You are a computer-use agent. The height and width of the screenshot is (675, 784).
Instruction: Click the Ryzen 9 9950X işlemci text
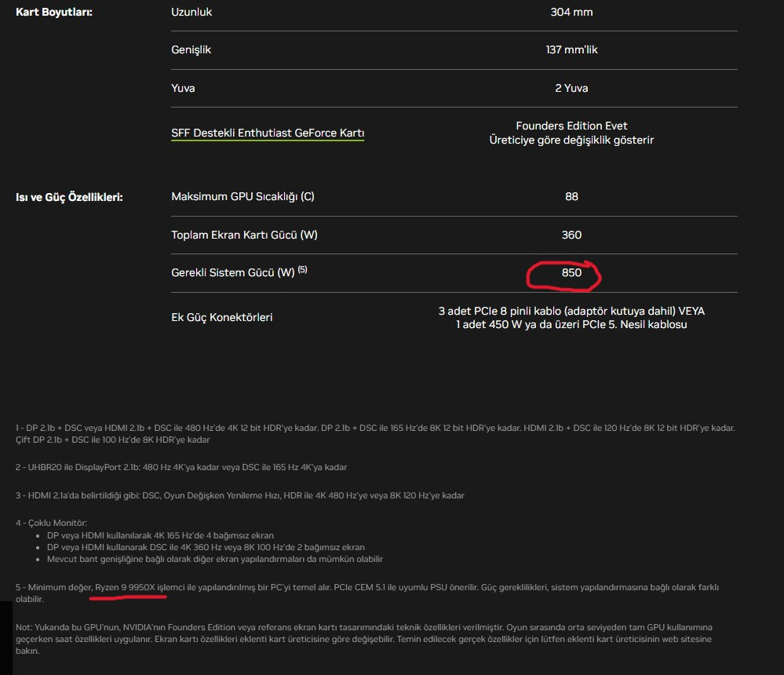tap(140, 588)
